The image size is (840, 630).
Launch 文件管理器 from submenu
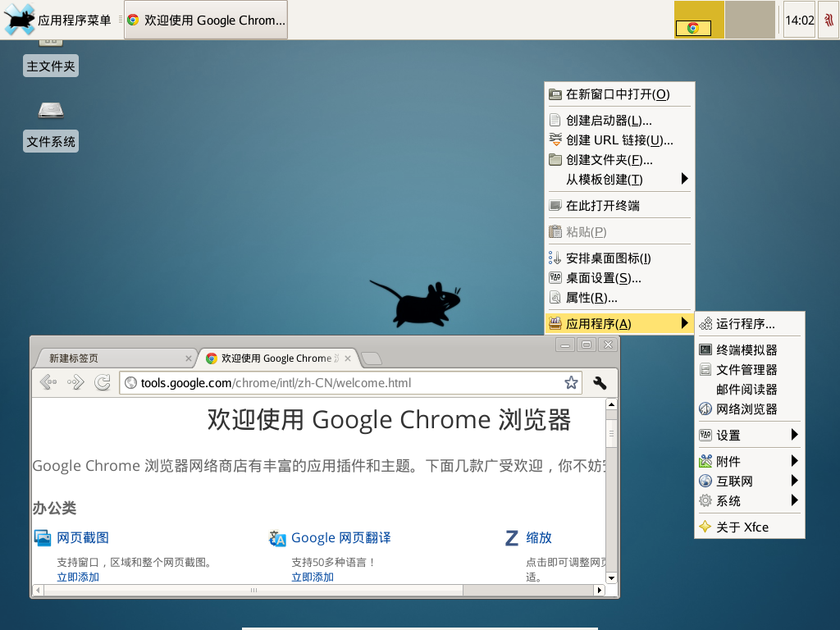750,370
